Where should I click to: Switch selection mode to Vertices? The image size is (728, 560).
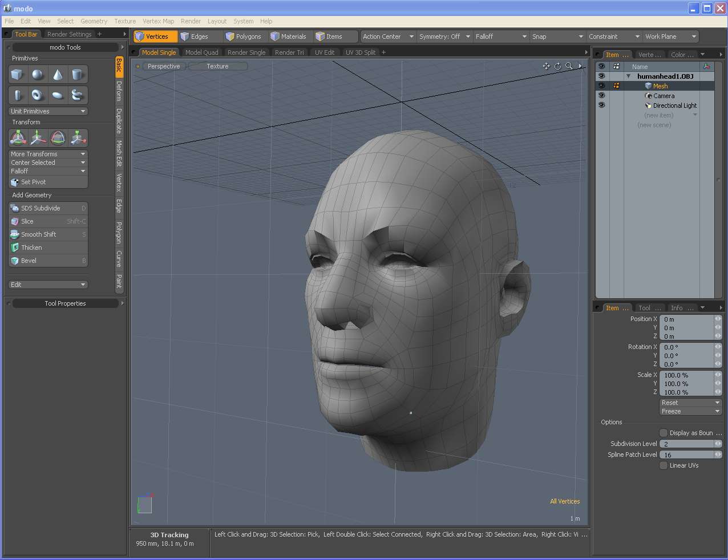point(155,36)
